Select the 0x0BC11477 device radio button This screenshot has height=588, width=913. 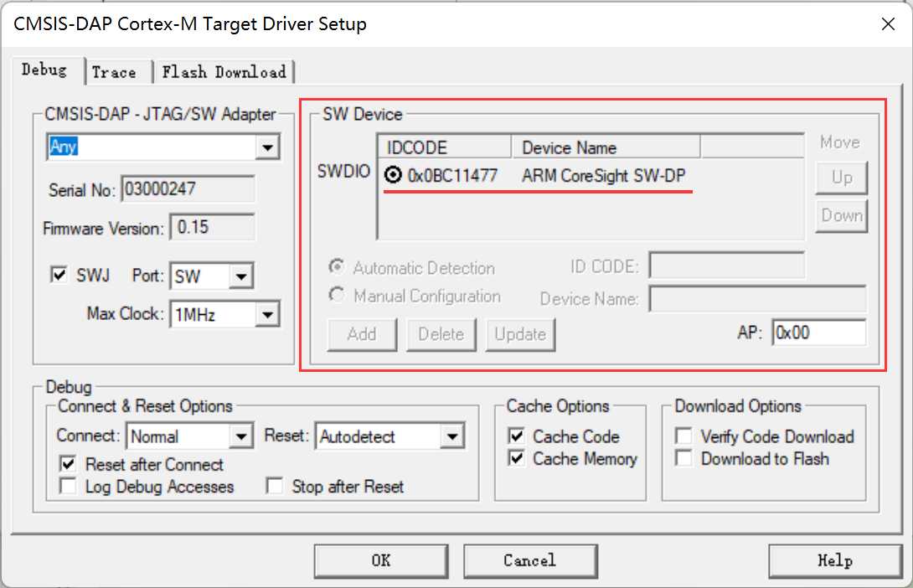[x=392, y=176]
